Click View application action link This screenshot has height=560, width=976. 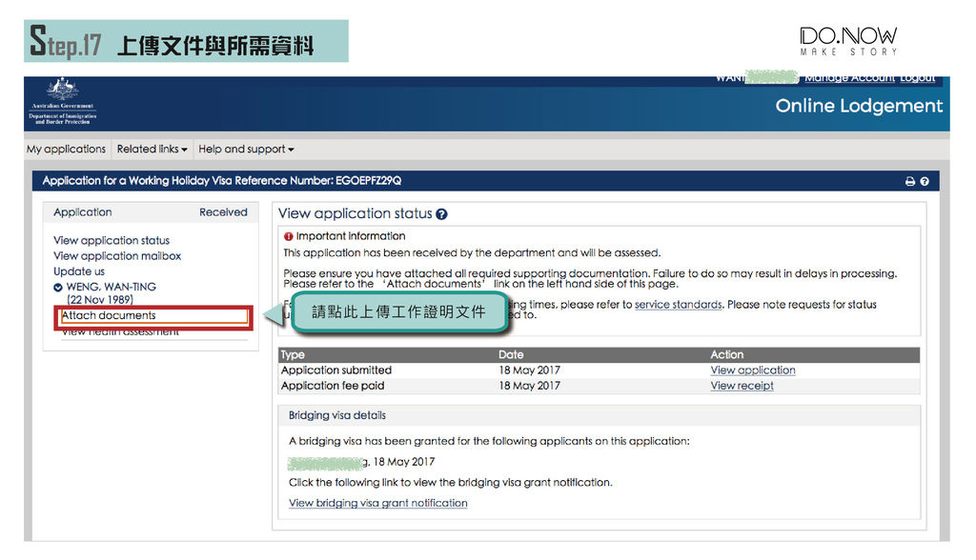click(x=753, y=370)
